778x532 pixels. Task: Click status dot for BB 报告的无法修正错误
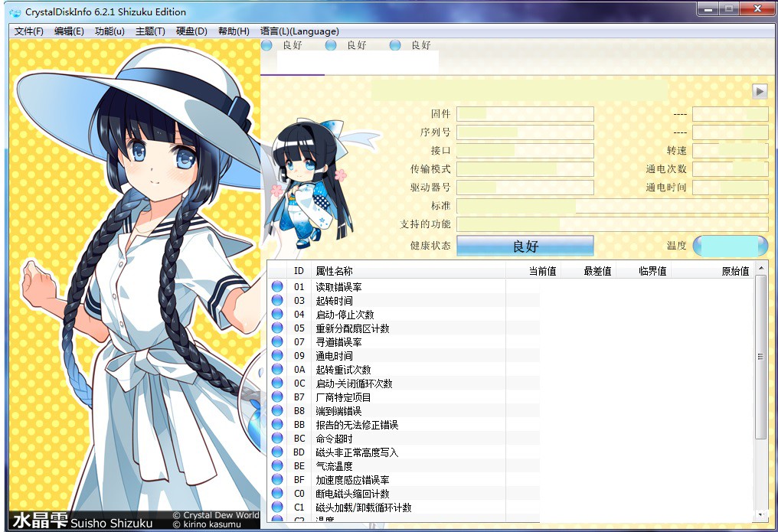tap(277, 424)
